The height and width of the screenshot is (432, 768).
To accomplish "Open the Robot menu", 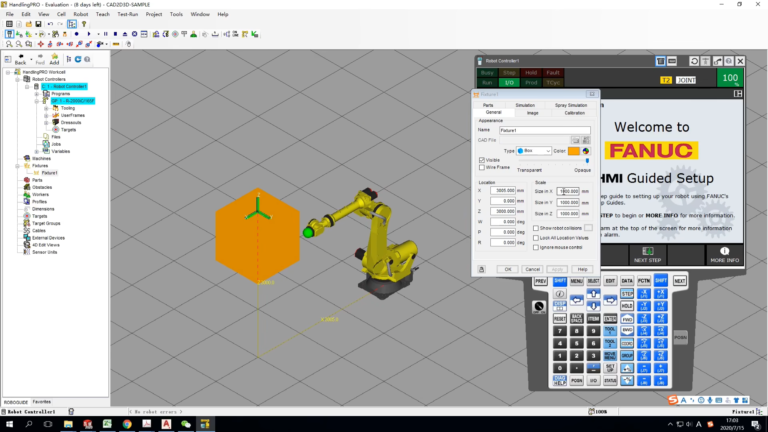I will pyautogui.click(x=81, y=14).
